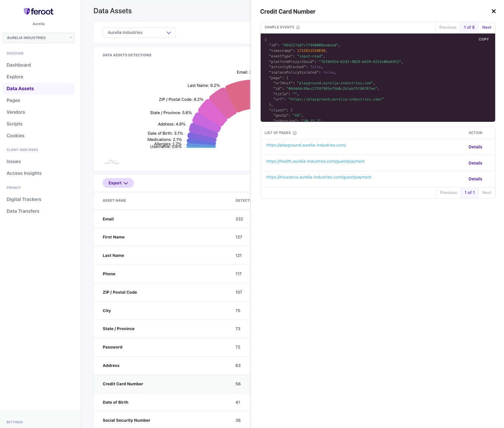Click the '1 of 8' page indicator
This screenshot has height=428, width=504.
pos(469,27)
